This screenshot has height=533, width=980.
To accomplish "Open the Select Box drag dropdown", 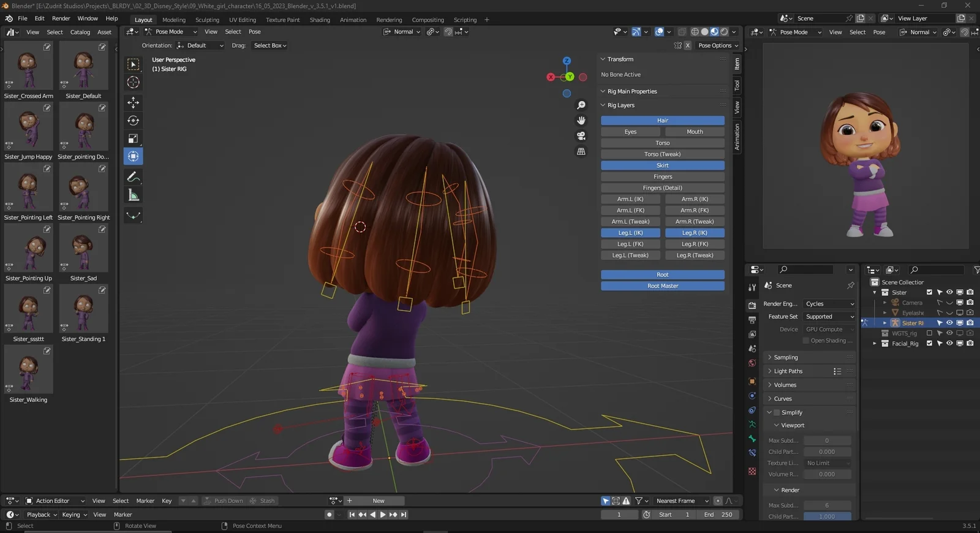I will (269, 45).
